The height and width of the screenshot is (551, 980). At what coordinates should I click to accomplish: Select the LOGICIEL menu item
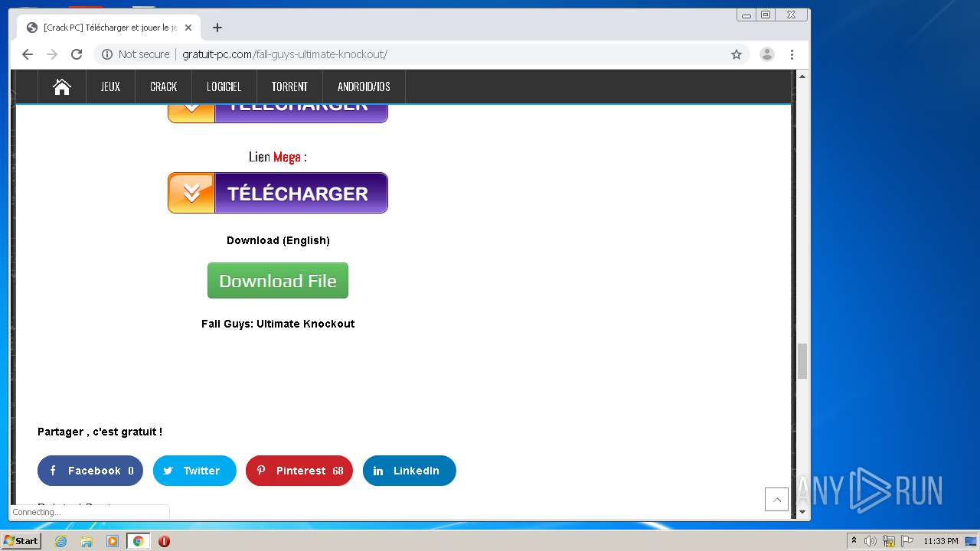224,86
